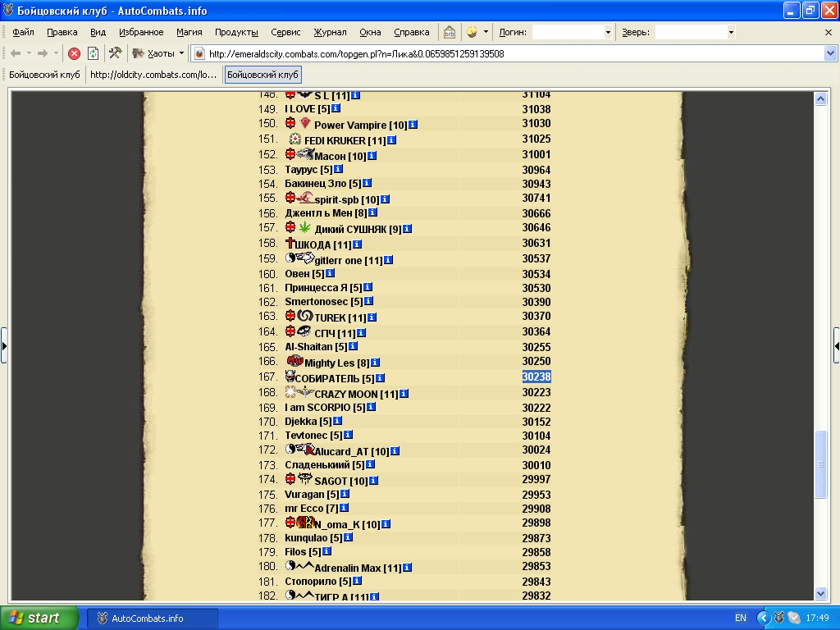Click the page scrollbar down arrow
The width and height of the screenshot is (840, 630).
coord(820,593)
